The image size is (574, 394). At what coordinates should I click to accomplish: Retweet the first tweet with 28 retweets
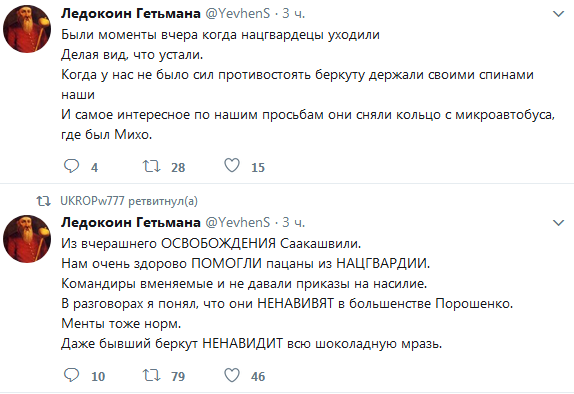point(152,166)
